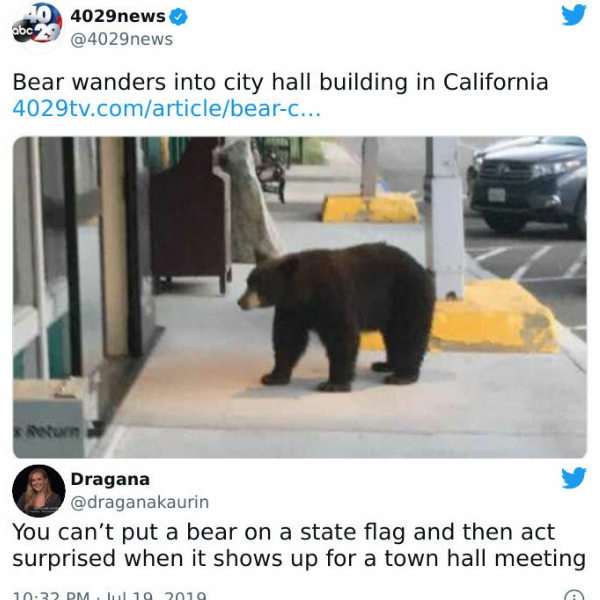Image resolution: width=600 pixels, height=600 pixels.
Task: Click the info icon near the timestamp
Action: [x=574, y=596]
